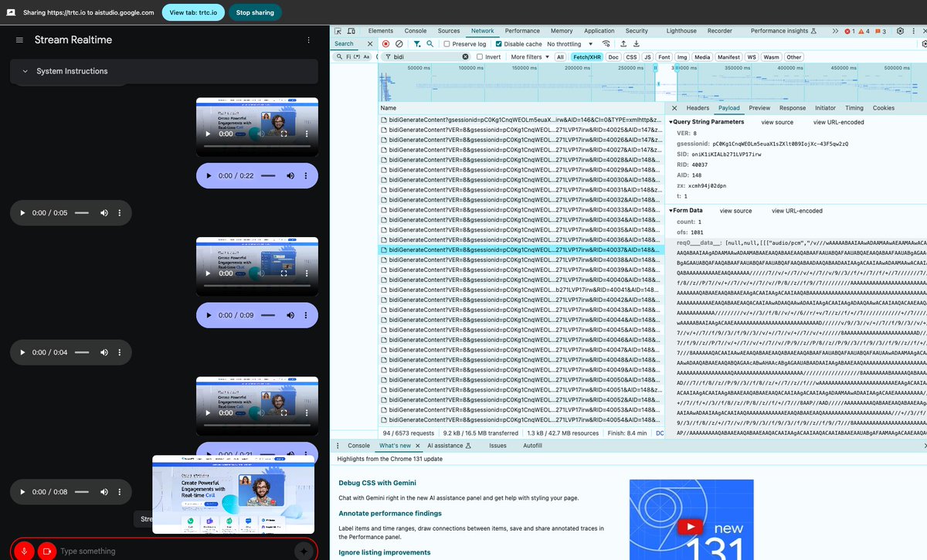
Task: Toggle the WS type filter
Action: tap(751, 56)
